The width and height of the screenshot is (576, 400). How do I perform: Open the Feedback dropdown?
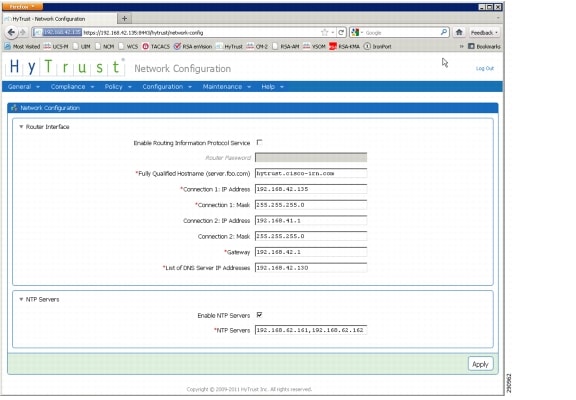coord(484,32)
